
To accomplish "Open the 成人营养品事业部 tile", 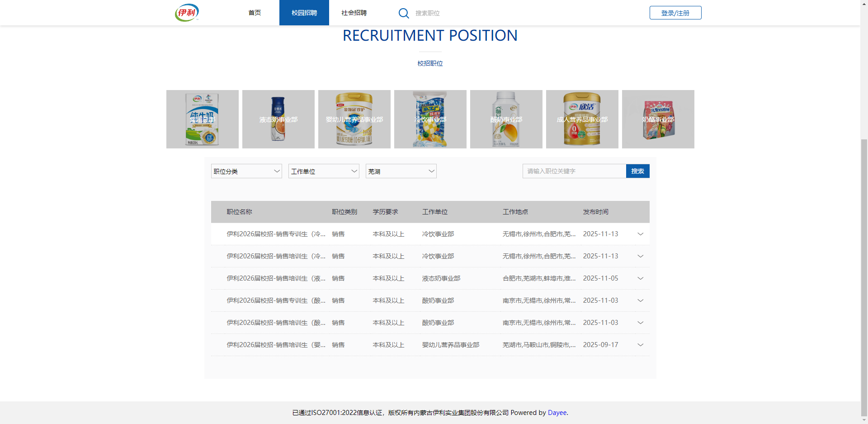I will [x=582, y=119].
